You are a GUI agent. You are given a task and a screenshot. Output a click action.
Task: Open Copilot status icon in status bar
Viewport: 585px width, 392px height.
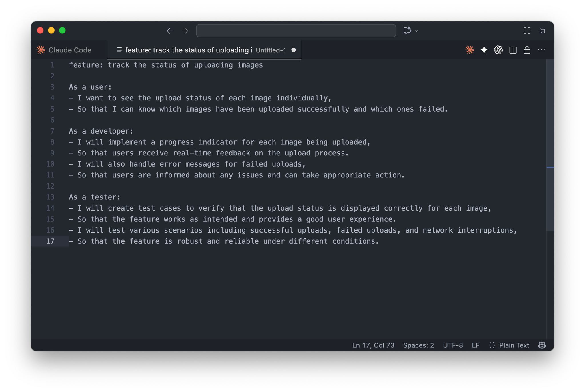click(x=542, y=345)
